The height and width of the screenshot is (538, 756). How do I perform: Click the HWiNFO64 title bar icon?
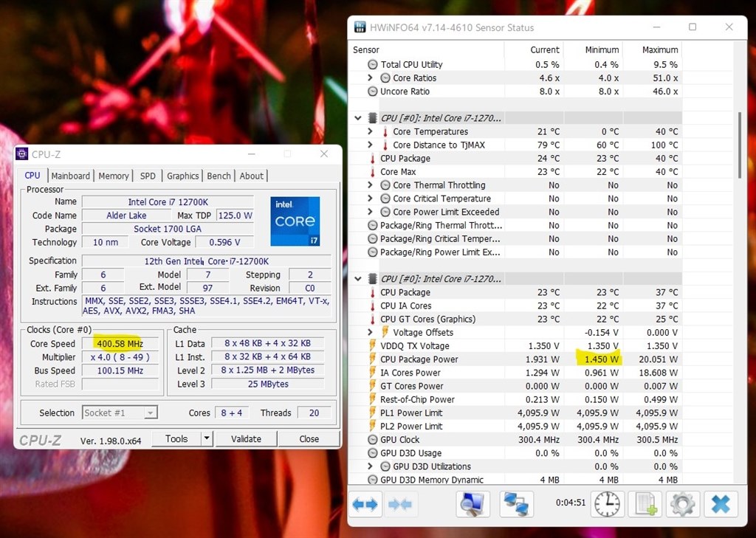pos(360,27)
